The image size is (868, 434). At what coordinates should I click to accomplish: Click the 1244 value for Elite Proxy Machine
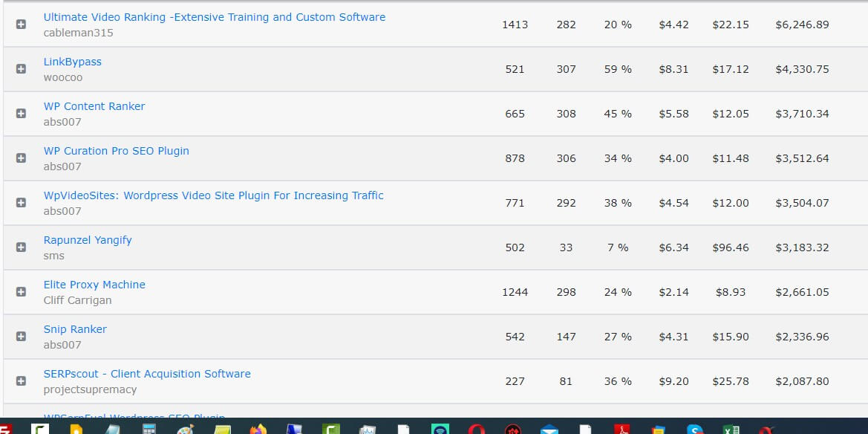click(x=515, y=292)
